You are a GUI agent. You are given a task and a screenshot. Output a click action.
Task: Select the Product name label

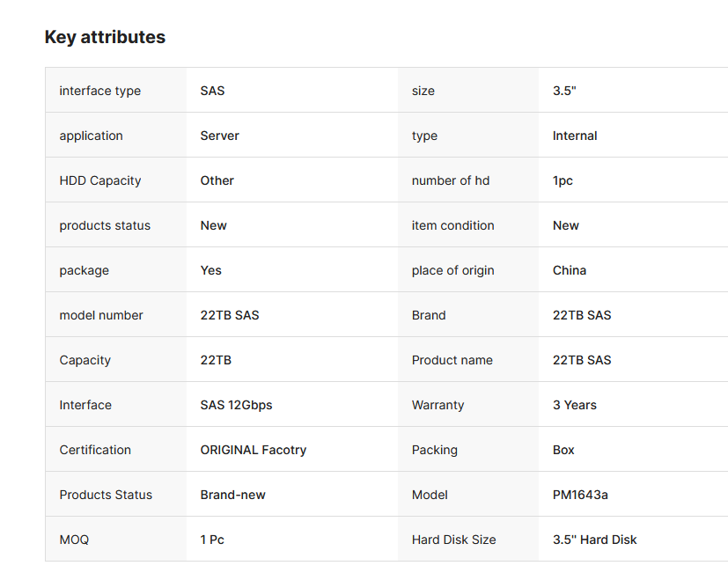point(452,360)
